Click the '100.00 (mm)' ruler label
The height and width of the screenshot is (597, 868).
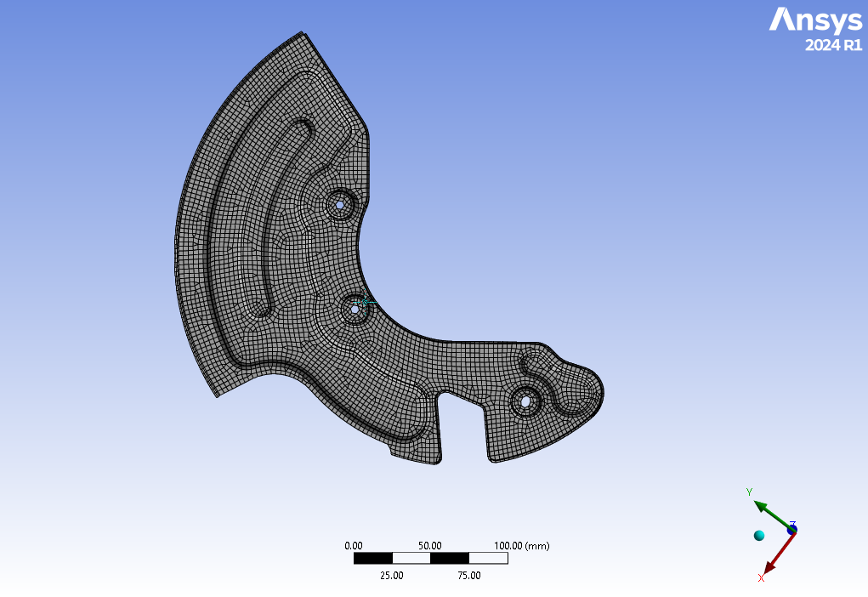pos(521,545)
